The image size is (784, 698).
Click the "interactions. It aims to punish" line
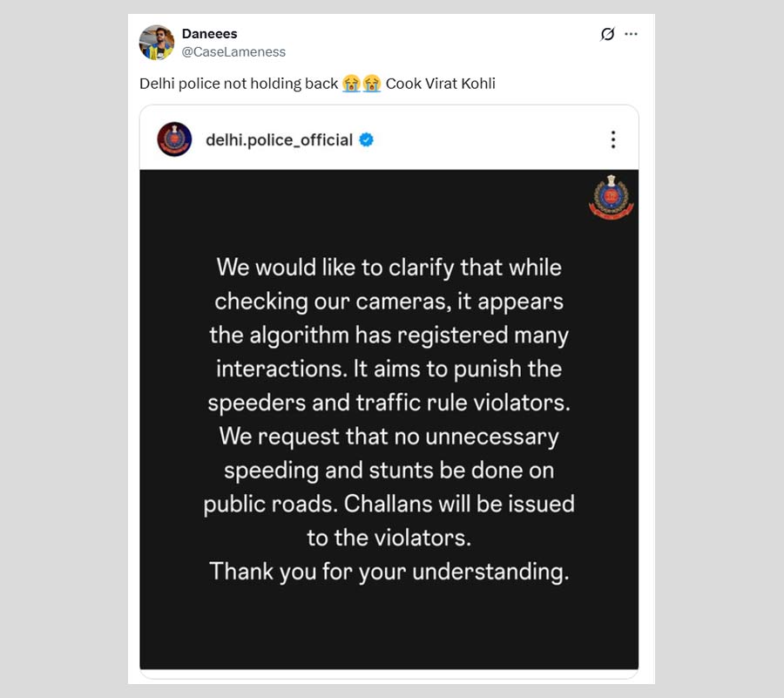point(389,368)
